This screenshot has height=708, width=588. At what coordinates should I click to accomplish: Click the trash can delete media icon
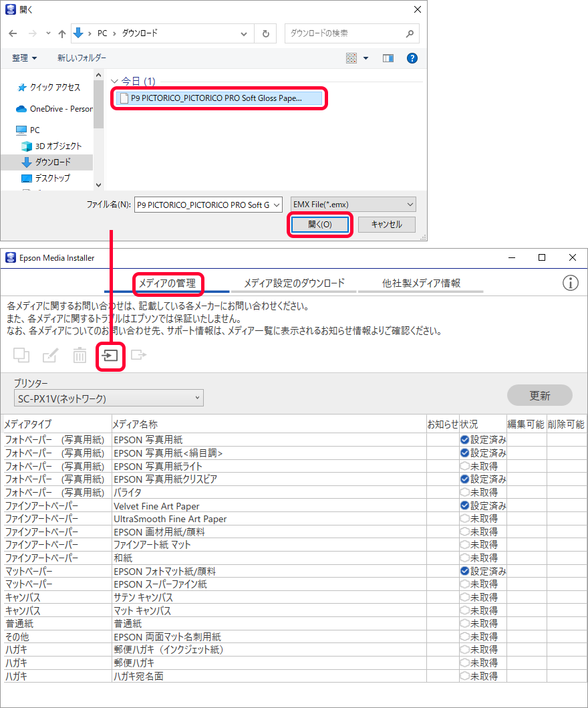tap(80, 356)
